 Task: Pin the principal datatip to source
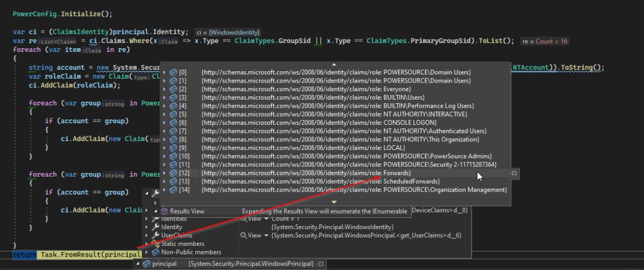320,264
